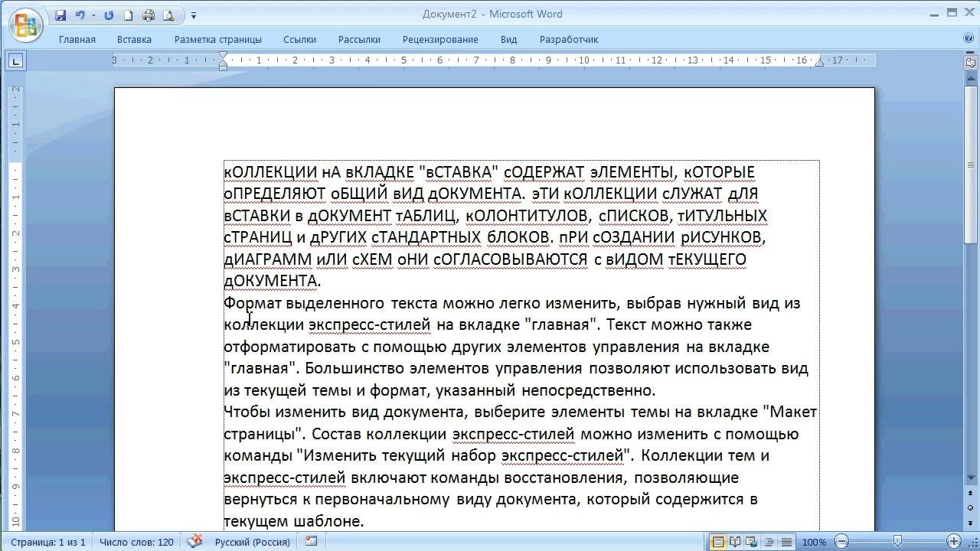Click the vertical scrollbar up arrow
Image resolution: width=980 pixels, height=551 pixels.
pos(970,77)
